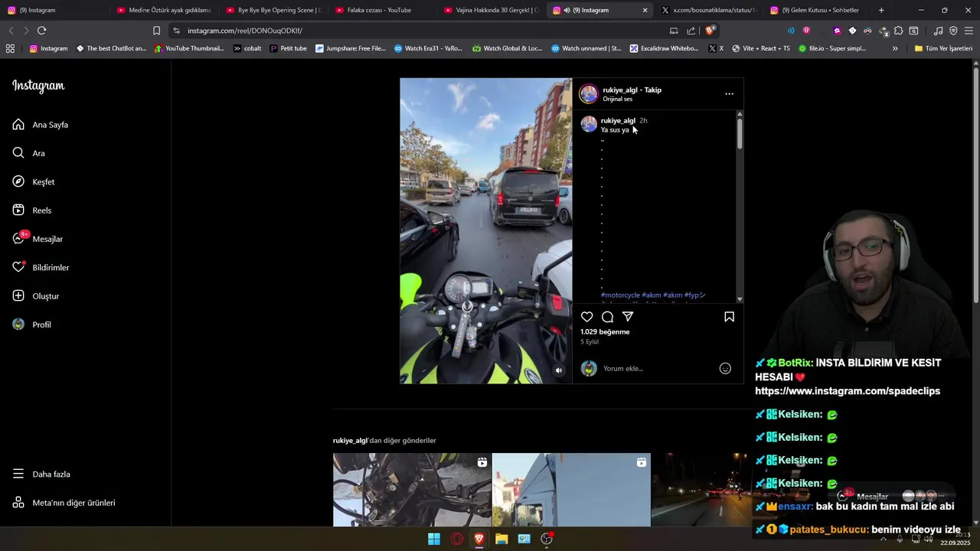The width and height of the screenshot is (980, 551).
Task: Open Brave Shields lion icon
Action: [710, 31]
